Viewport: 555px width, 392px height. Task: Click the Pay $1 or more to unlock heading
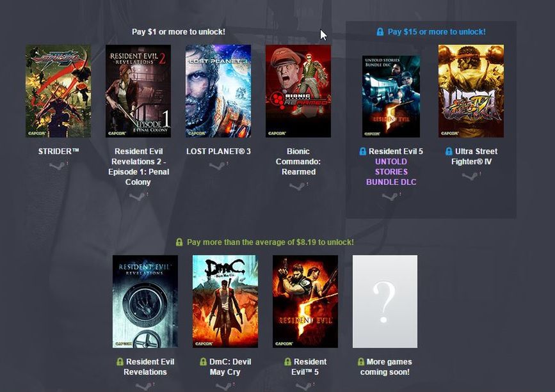click(179, 32)
